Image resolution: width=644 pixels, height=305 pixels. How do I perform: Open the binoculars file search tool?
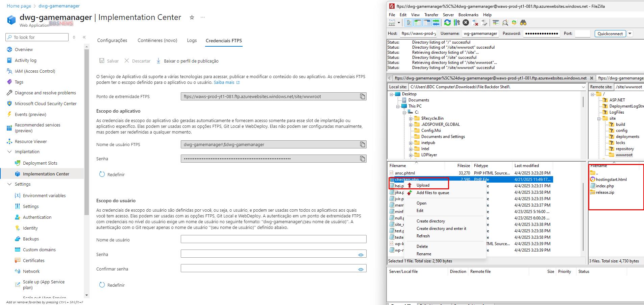523,23
